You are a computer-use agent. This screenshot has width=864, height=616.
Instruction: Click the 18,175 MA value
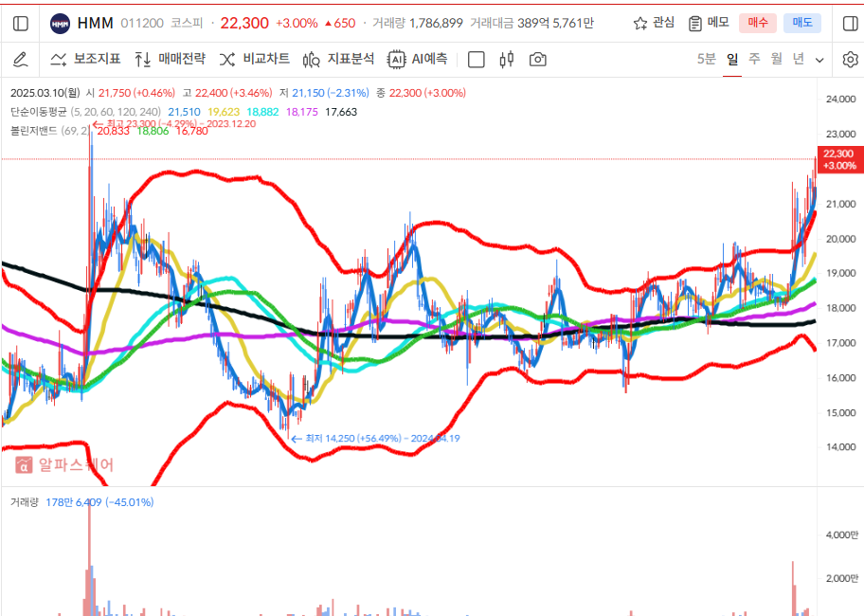click(x=302, y=112)
